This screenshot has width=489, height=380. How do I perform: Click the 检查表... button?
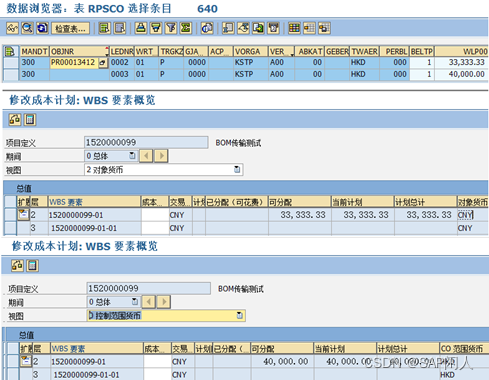71,29
